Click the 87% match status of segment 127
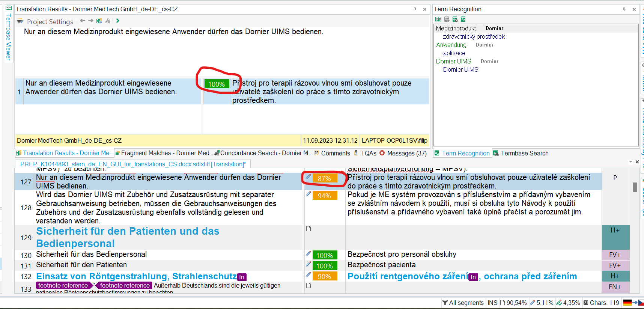Viewport: 644px width, 309px height. point(325,178)
